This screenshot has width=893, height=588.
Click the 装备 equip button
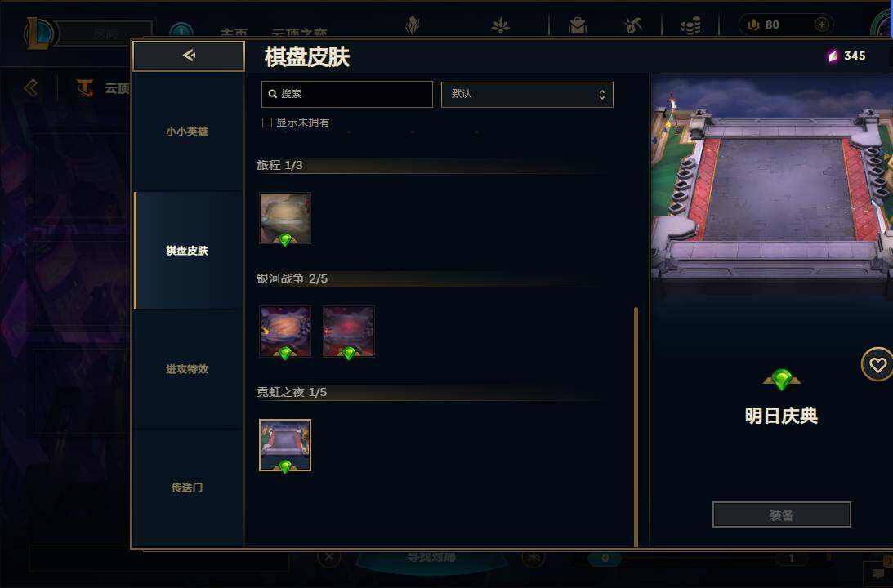tap(781, 514)
